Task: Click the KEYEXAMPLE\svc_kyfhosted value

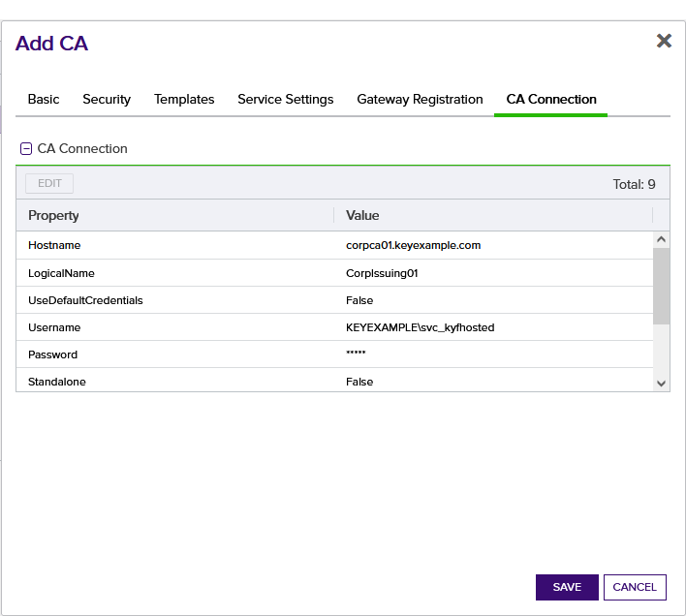Action: [420, 327]
